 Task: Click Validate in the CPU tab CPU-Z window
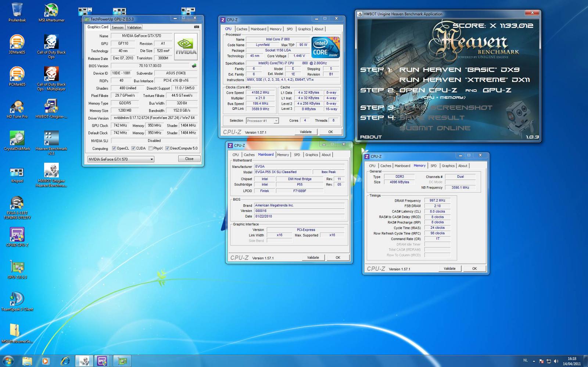(x=305, y=132)
